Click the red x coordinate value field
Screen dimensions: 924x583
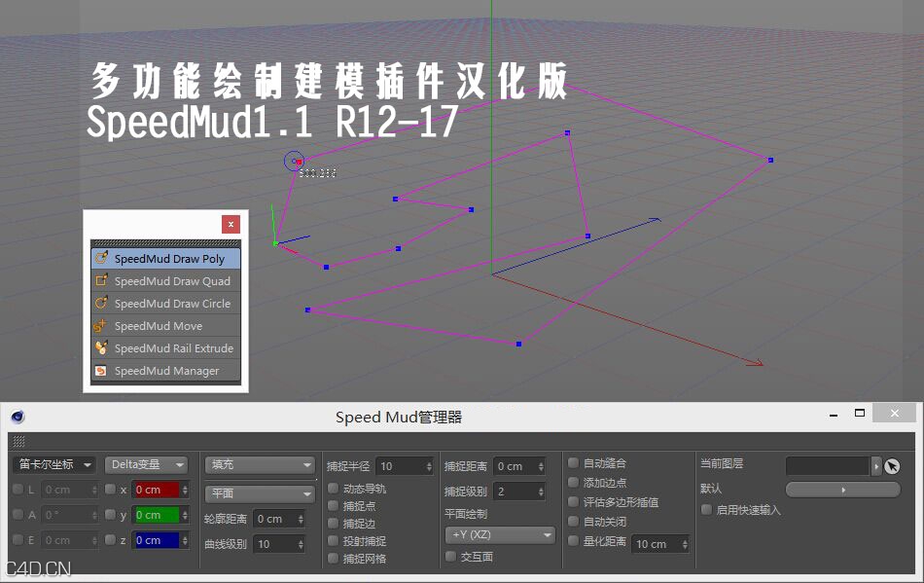tap(156, 490)
